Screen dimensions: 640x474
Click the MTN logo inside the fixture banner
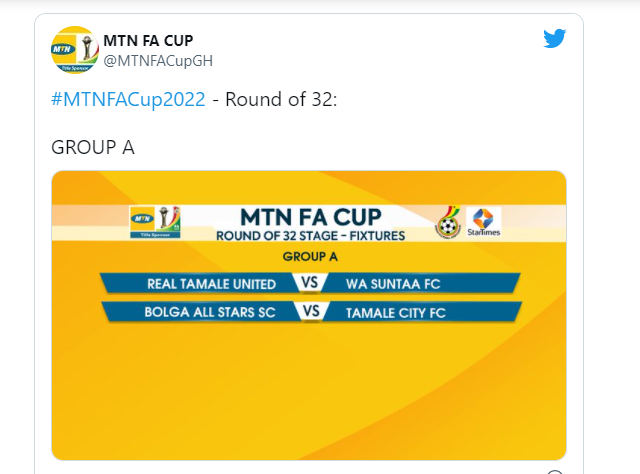pos(155,222)
